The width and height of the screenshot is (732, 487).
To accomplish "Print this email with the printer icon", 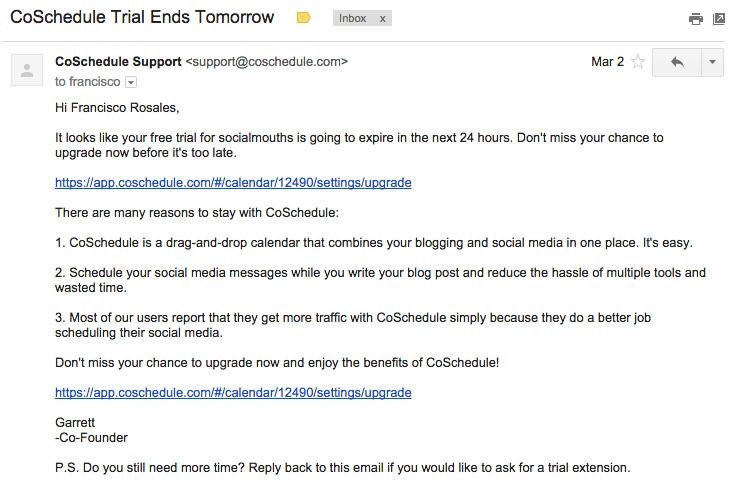I will [x=696, y=19].
